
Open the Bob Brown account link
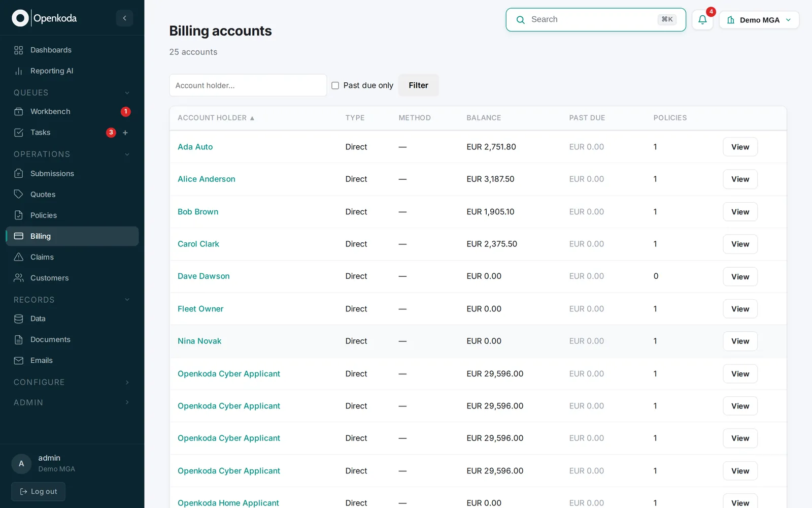click(x=198, y=212)
